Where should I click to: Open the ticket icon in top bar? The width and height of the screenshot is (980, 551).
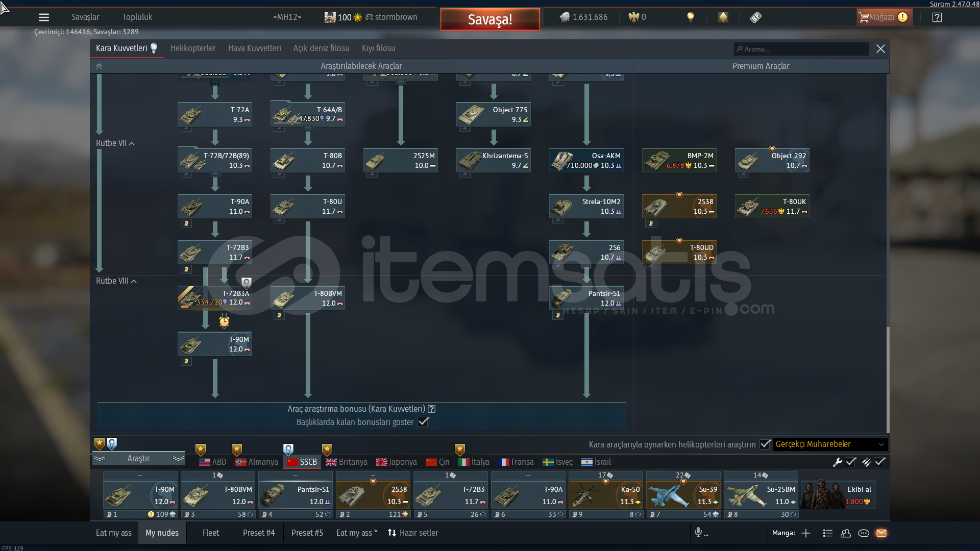pos(756,17)
